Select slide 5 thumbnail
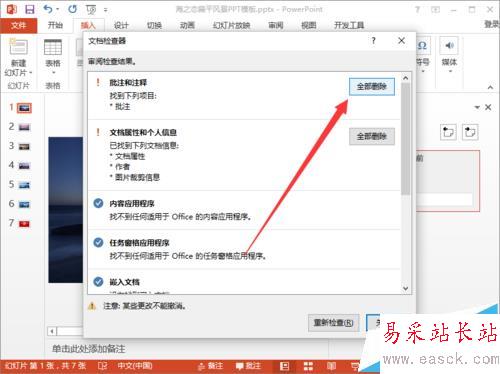 [x=24, y=185]
